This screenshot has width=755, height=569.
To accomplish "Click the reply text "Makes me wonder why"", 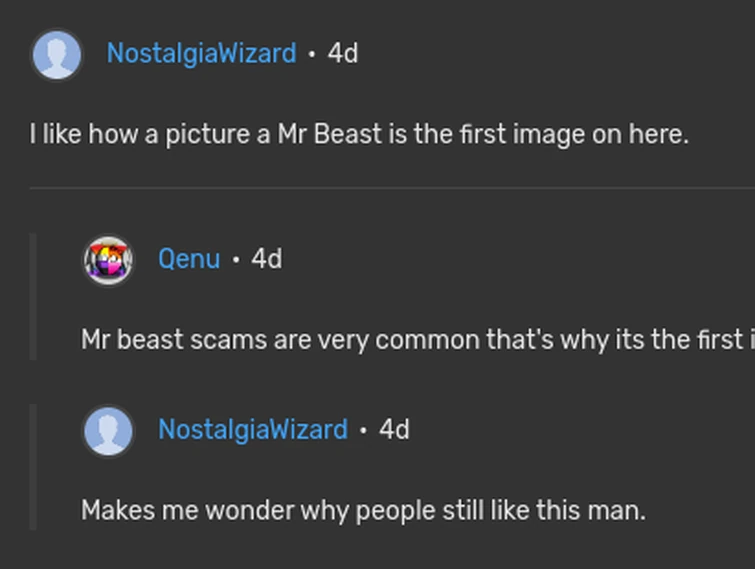I will pos(363,510).
